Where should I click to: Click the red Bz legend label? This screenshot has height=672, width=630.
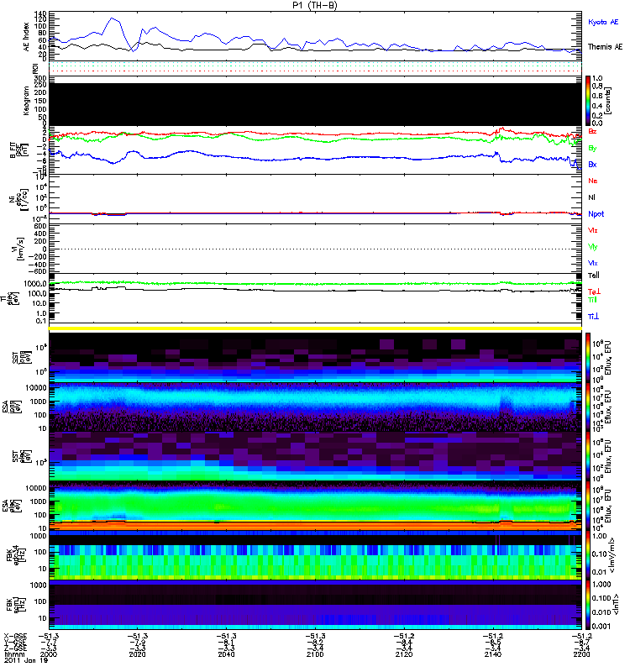592,131
